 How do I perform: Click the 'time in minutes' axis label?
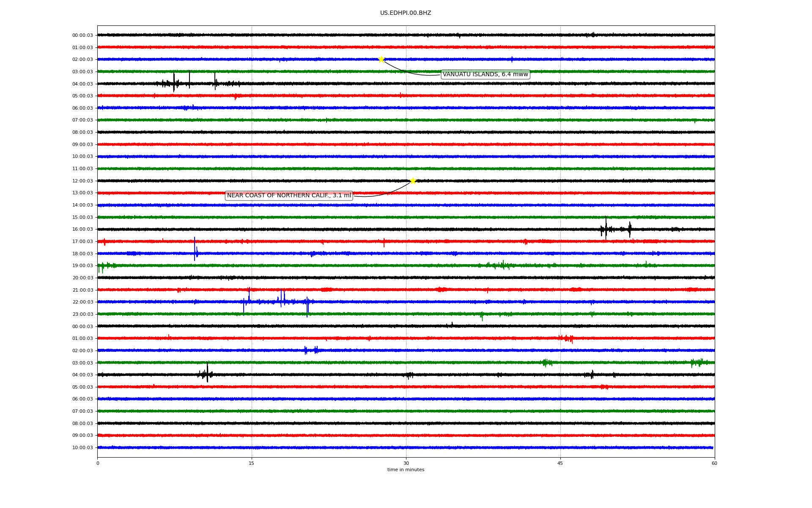pyautogui.click(x=406, y=470)
